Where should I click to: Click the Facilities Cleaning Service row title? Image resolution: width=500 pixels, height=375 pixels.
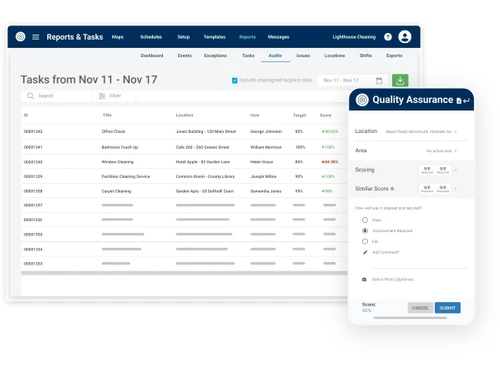[x=126, y=177]
